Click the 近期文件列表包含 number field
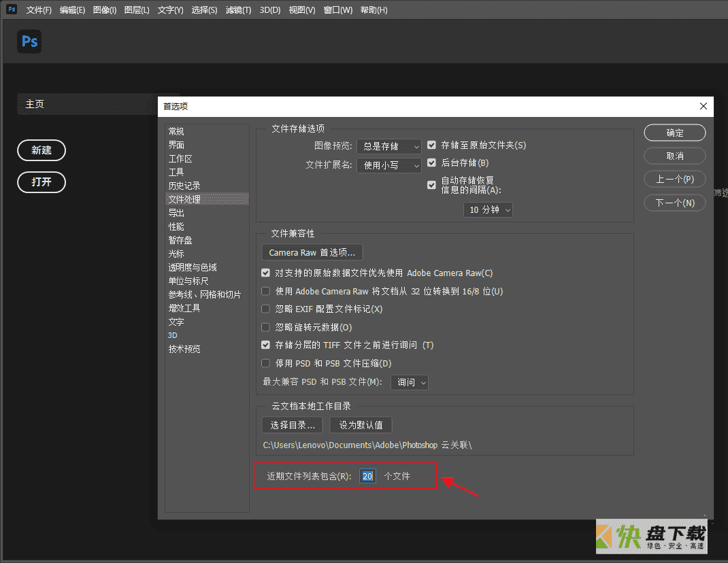Image resolution: width=728 pixels, height=563 pixels. pos(367,476)
